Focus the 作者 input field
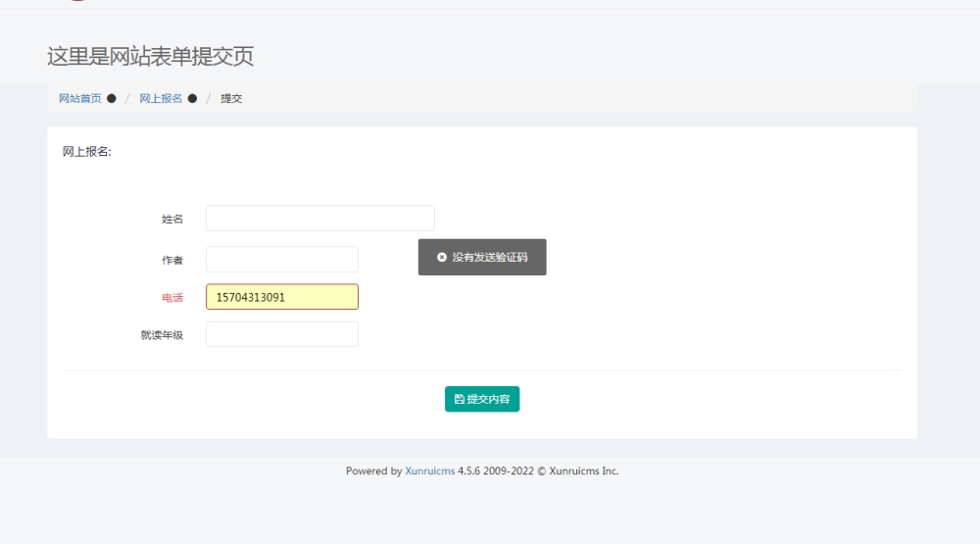This screenshot has width=980, height=544. click(x=282, y=260)
